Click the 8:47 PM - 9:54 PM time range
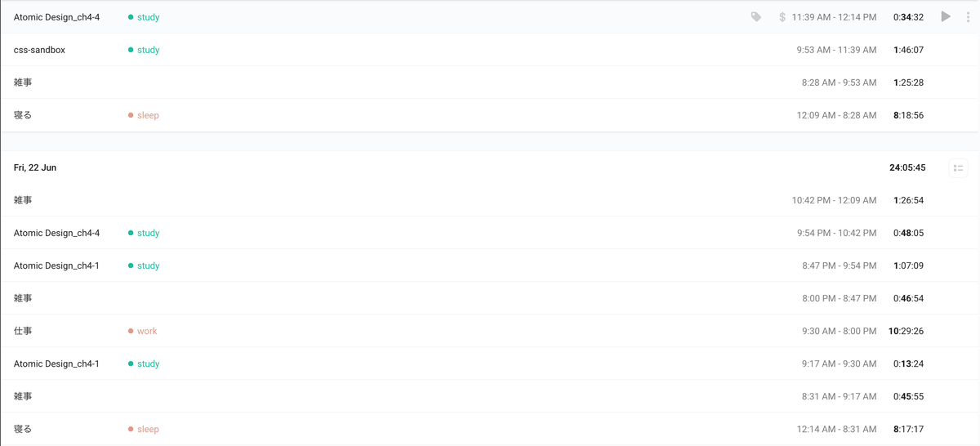Viewport: 980px width, 446px height. click(x=839, y=265)
